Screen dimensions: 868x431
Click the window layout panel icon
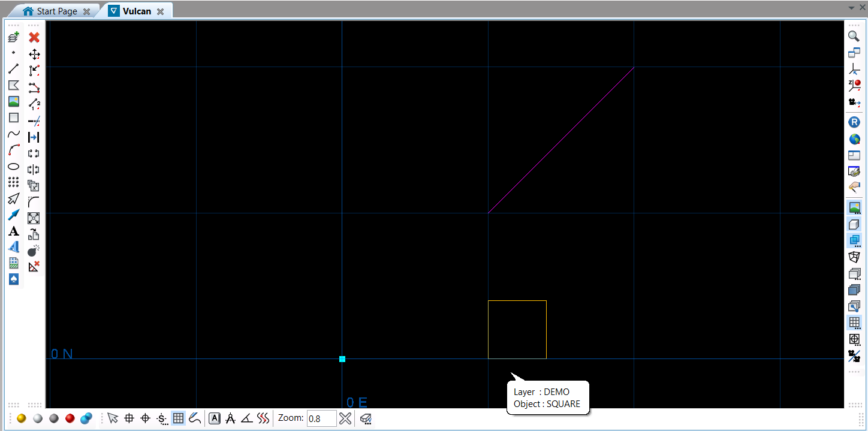coord(854,155)
